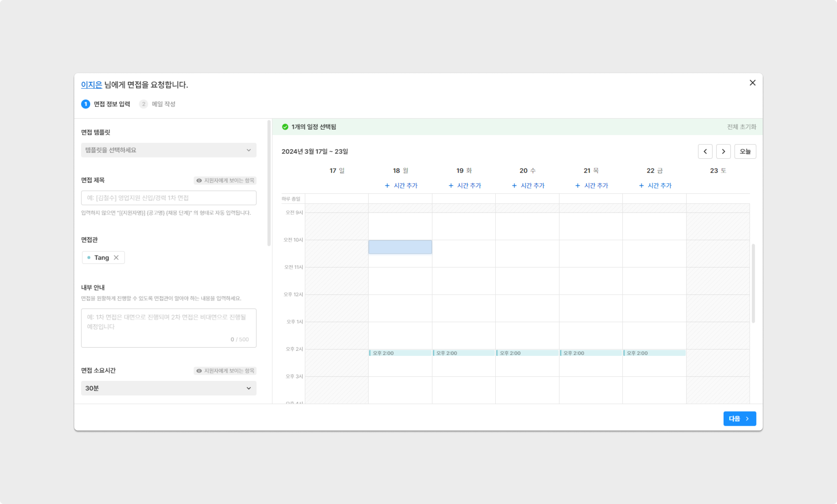Click the selected blue slot on Monday
This screenshot has height=504, width=837.
pyautogui.click(x=400, y=247)
